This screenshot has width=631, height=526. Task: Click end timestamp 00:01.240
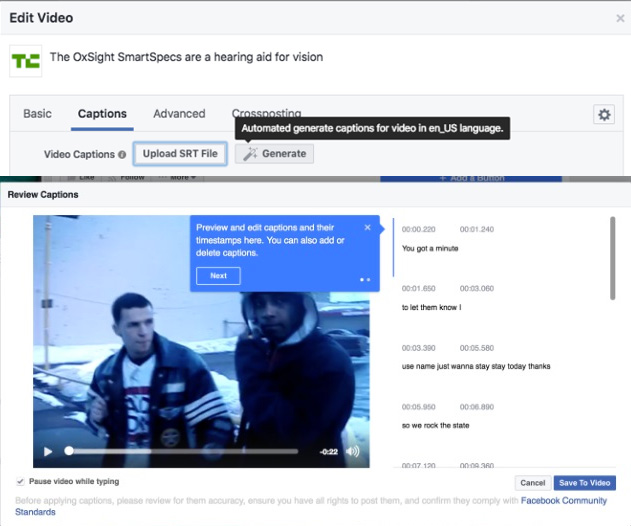click(x=477, y=229)
